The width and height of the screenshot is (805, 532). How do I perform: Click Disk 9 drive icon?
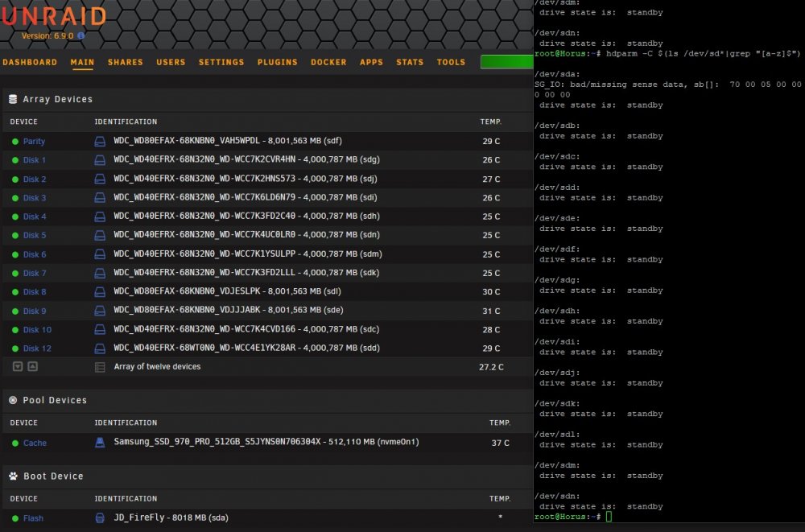pyautogui.click(x=100, y=311)
